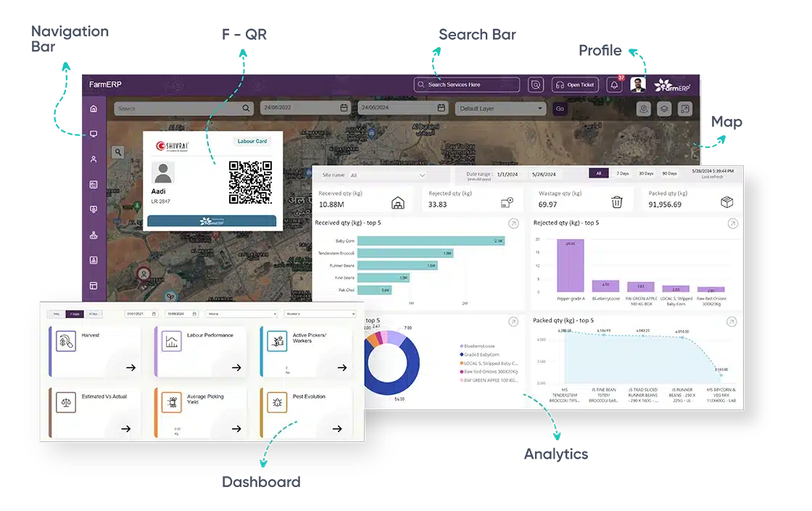The image size is (812, 511).
Task: Click the F-QR scanner icon in header
Action: 536,84
